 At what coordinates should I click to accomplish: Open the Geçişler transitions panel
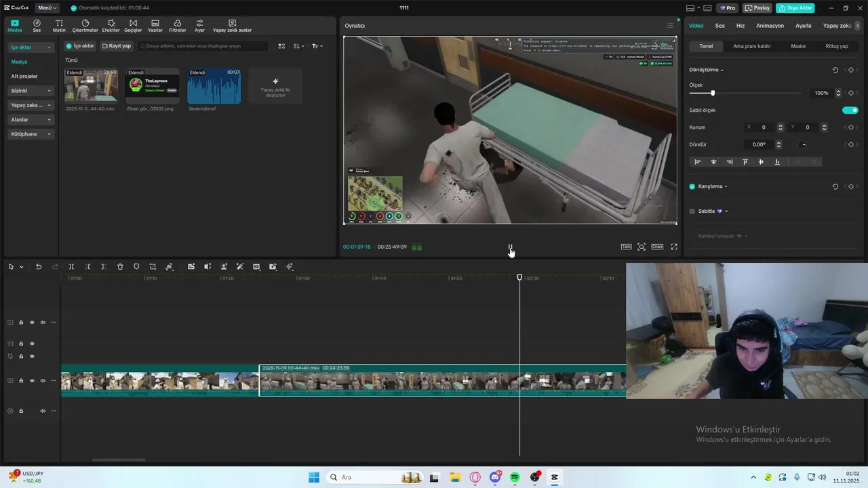[133, 26]
